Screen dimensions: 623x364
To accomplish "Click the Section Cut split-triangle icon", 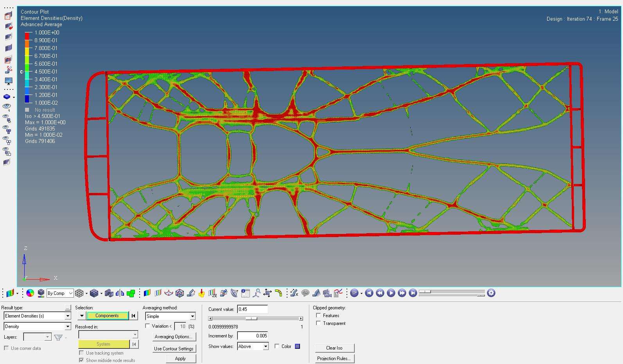I will [120, 293].
